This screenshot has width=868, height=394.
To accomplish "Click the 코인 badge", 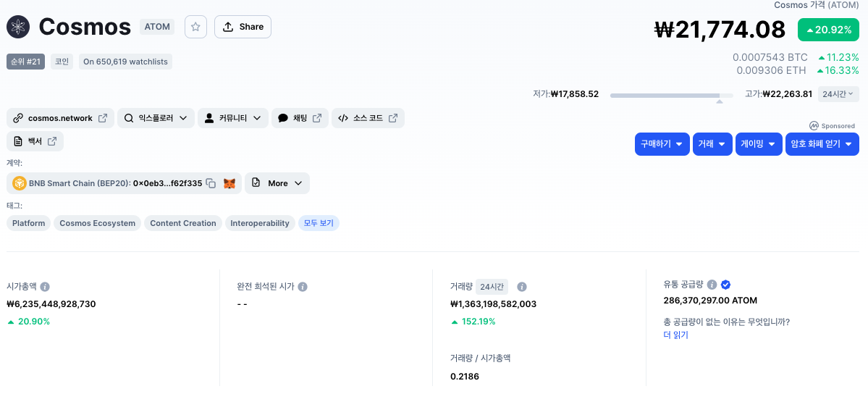I will pos(62,62).
